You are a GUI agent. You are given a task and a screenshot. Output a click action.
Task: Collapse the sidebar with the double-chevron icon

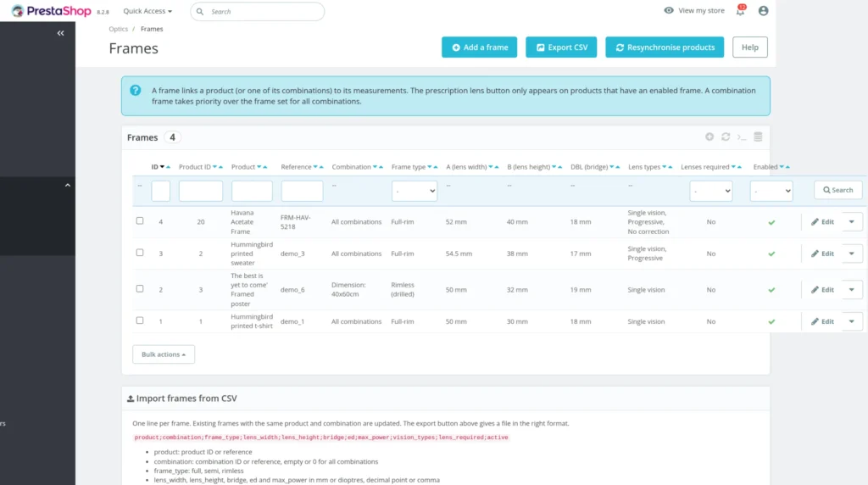click(60, 33)
